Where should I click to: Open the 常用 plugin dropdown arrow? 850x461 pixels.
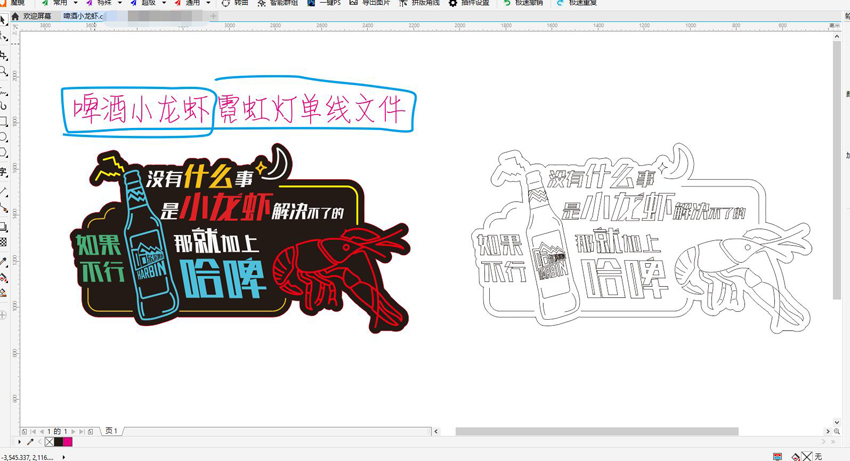point(75,3)
